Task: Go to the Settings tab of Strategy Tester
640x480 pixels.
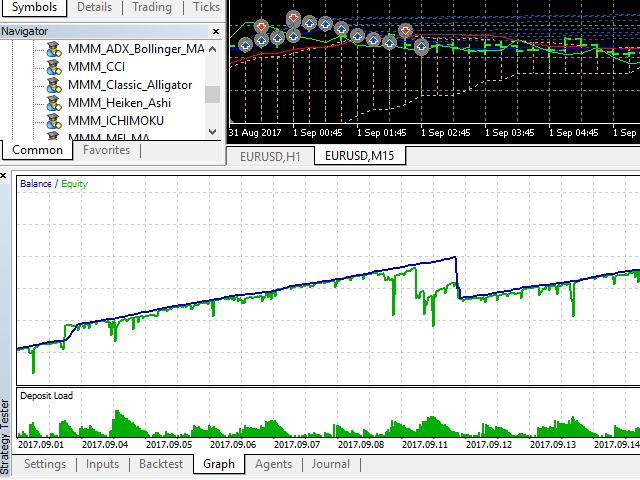Action: [x=45, y=464]
